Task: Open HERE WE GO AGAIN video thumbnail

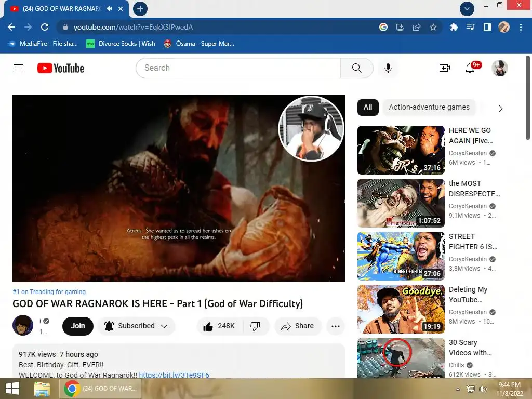Action: (401, 150)
